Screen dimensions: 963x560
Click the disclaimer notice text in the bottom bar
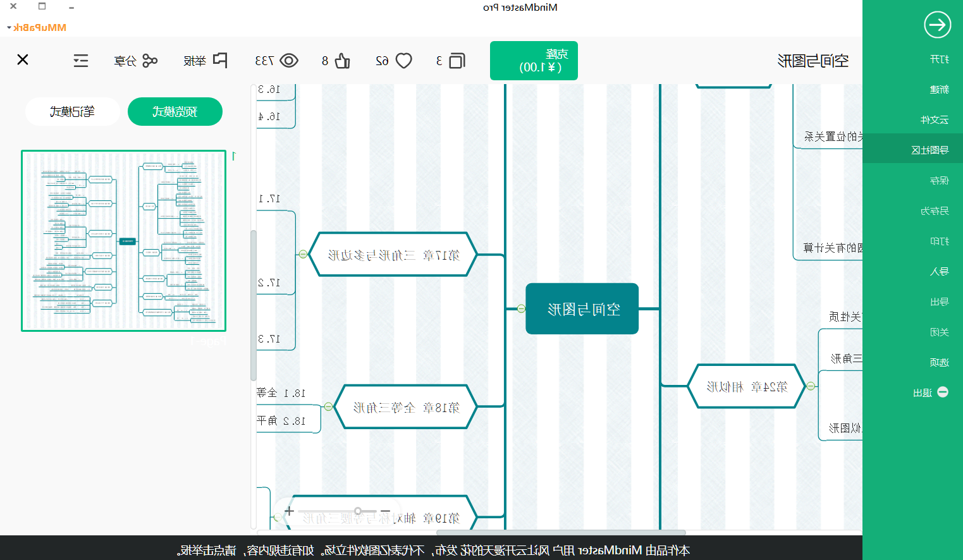click(x=433, y=550)
